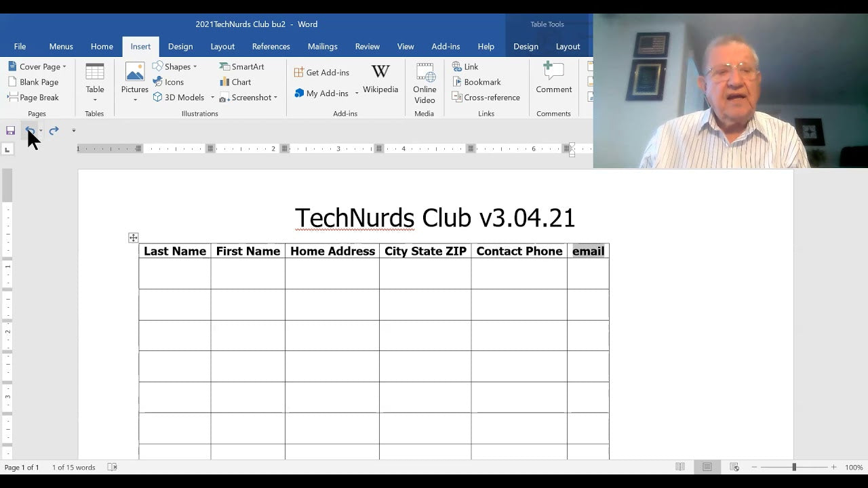Insert a Chart from Illustrations

235,82
